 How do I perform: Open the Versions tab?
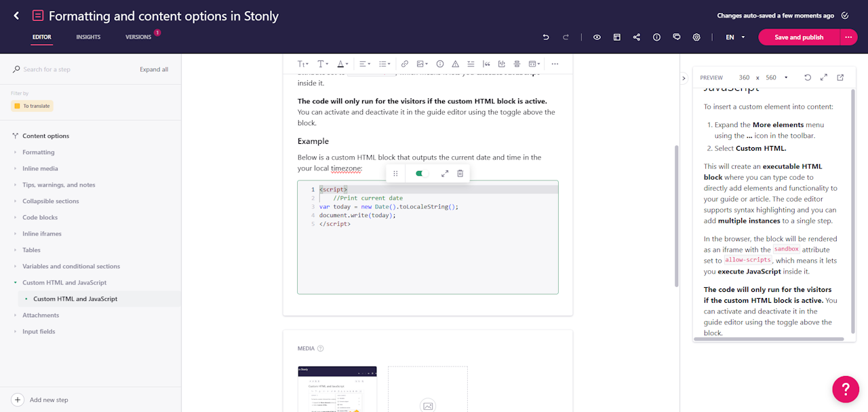click(x=138, y=37)
